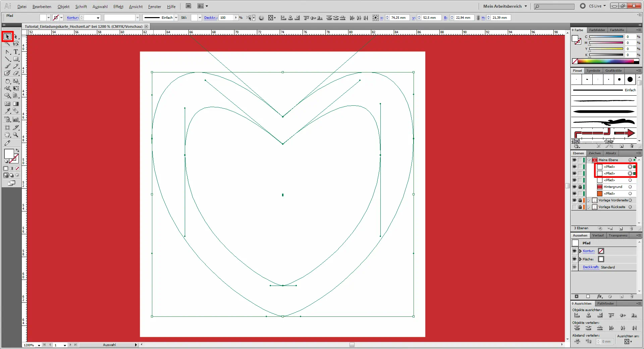This screenshot has height=349, width=644.
Task: Show the Vorlage Rückseite layer
Action: (574, 207)
